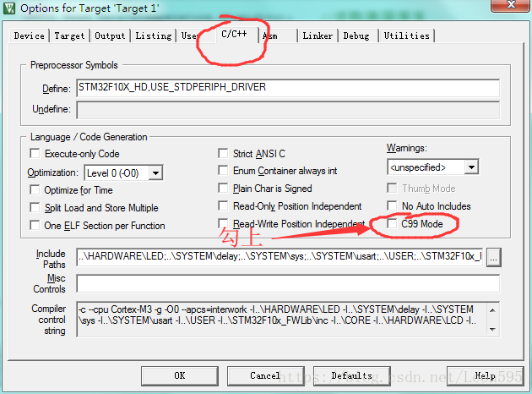
Task: Go to the Listing tab
Action: [154, 36]
